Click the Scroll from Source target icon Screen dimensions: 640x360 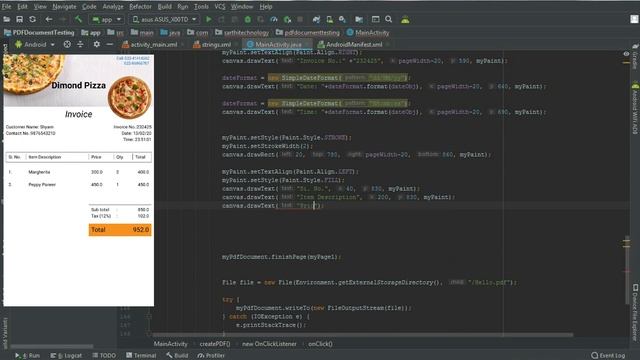tap(67, 44)
